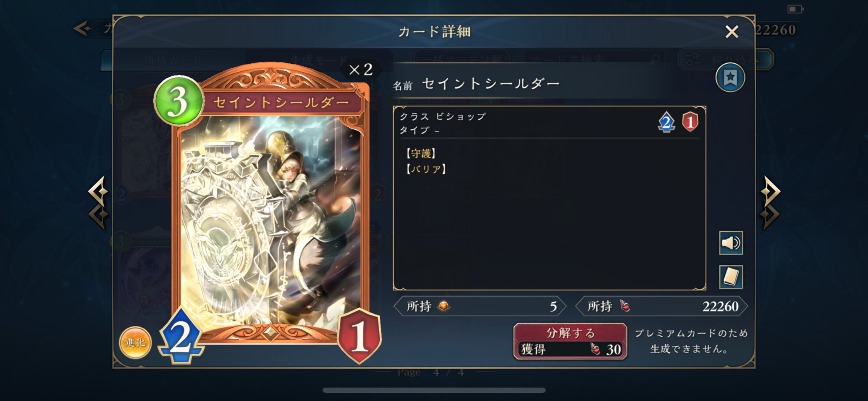Close the card details dialog

pos(732,32)
